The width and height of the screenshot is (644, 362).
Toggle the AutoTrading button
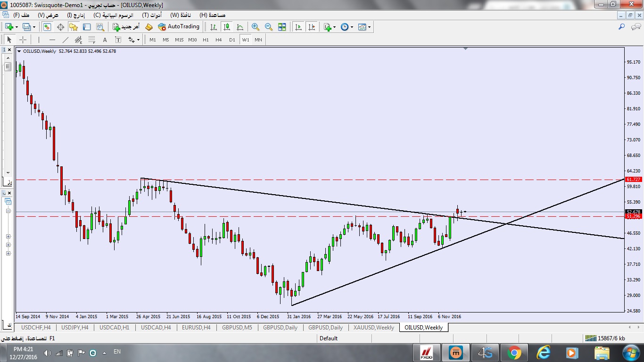[179, 27]
